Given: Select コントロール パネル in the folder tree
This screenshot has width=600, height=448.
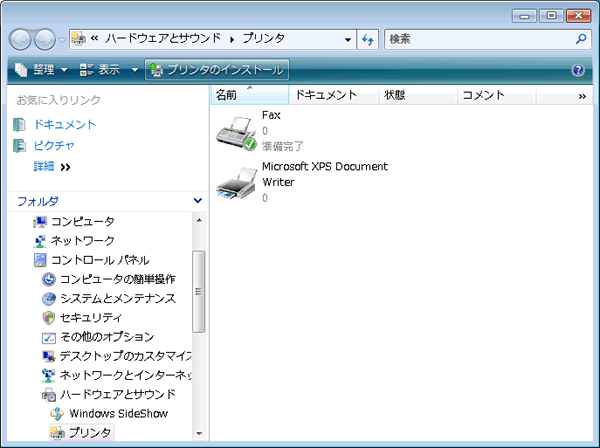Looking at the screenshot, I should (100, 260).
